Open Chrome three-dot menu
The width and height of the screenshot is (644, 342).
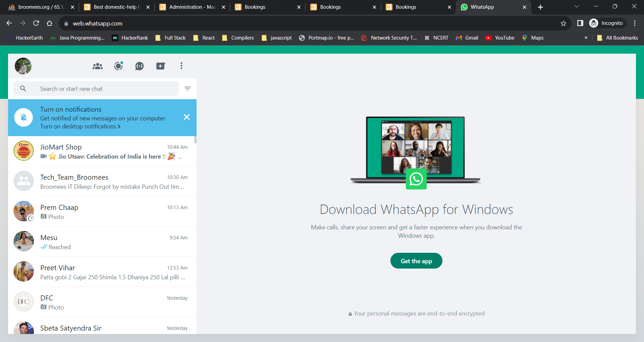[635, 23]
